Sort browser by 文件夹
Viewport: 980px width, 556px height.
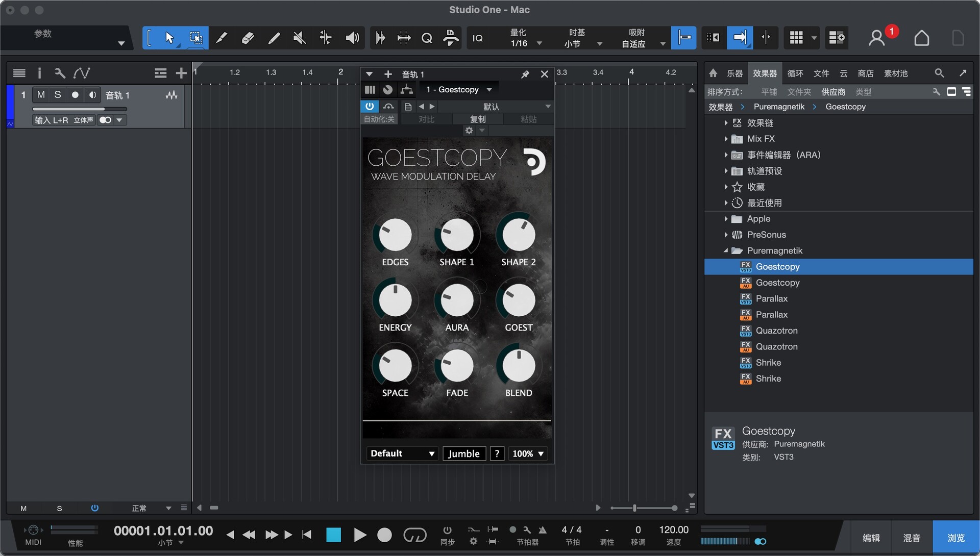click(799, 92)
